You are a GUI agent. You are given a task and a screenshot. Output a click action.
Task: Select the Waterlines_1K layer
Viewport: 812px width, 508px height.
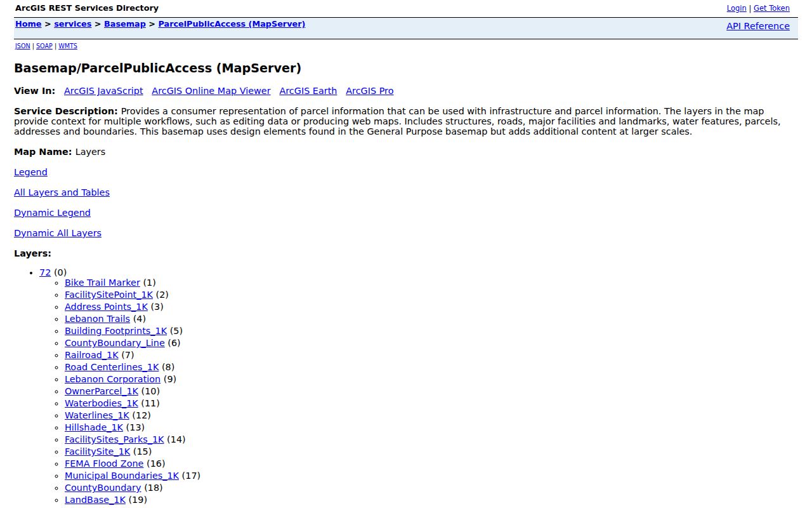coord(97,415)
